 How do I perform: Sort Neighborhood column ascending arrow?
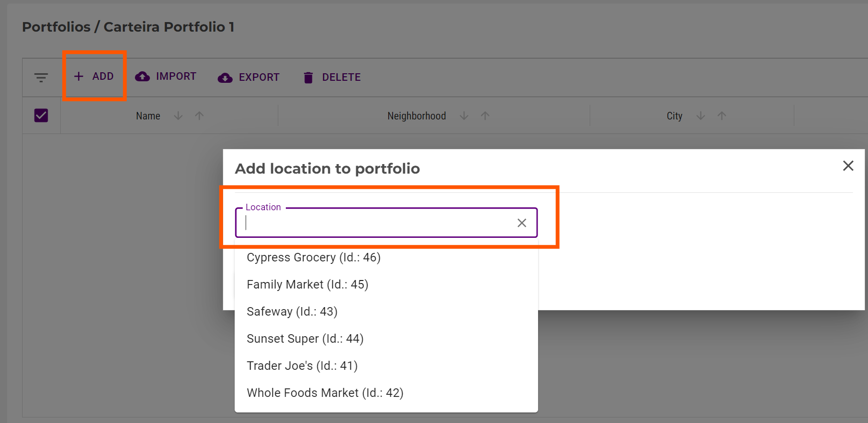485,116
